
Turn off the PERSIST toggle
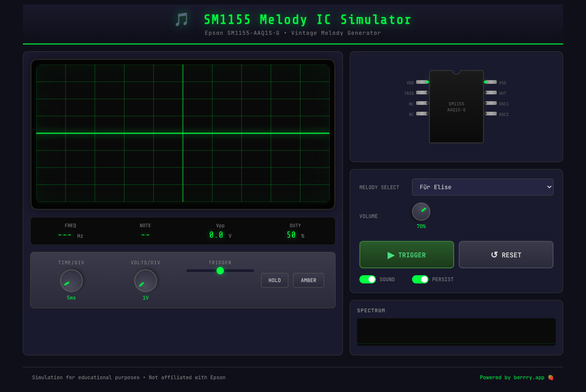point(420,279)
